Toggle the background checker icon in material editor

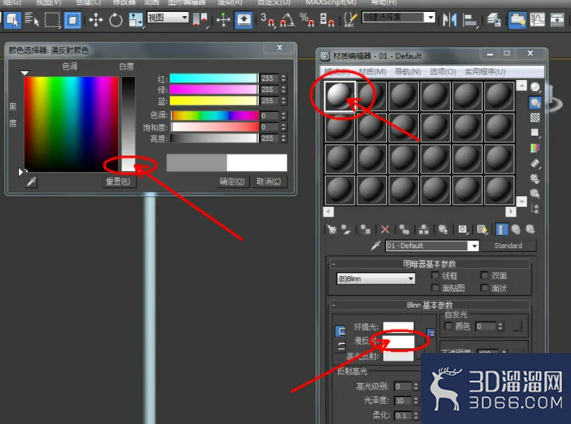(535, 117)
